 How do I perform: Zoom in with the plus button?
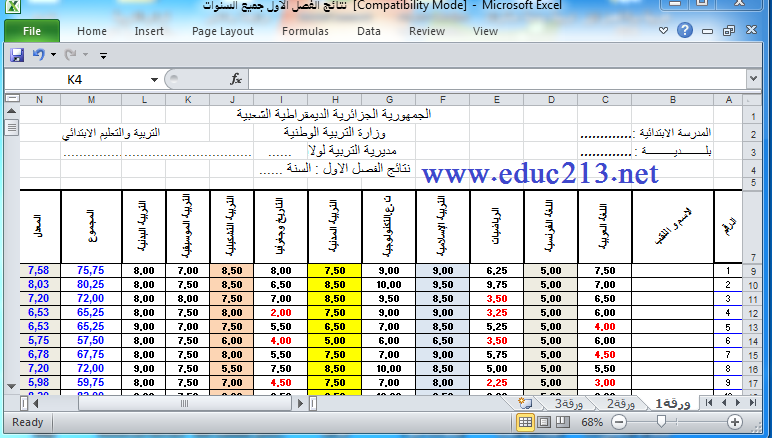[735, 422]
